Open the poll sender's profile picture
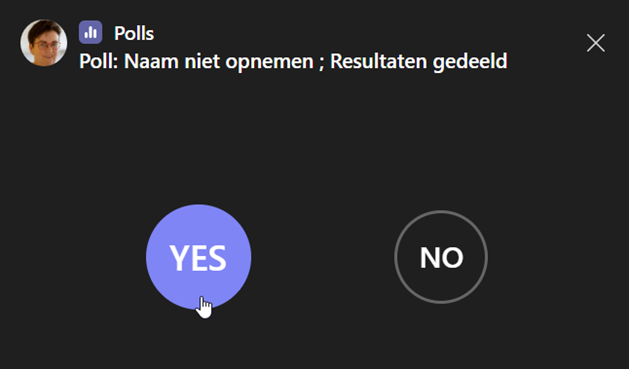Image resolution: width=629 pixels, height=369 pixels. point(44,43)
